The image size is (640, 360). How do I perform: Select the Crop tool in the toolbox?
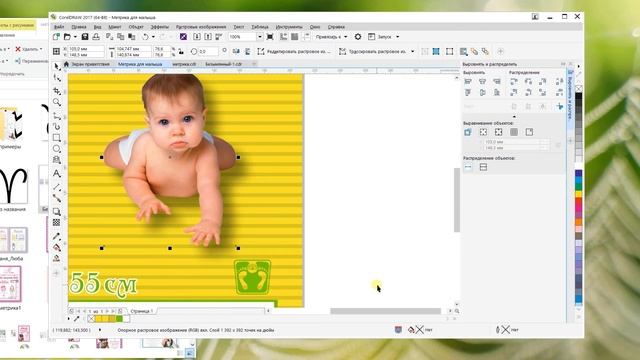click(x=57, y=91)
